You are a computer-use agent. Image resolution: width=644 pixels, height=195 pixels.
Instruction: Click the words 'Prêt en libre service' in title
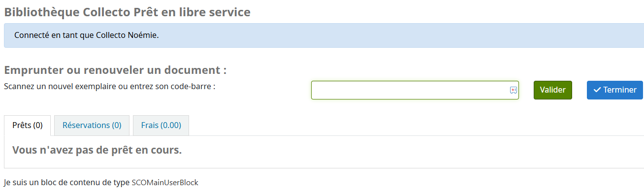192,12
